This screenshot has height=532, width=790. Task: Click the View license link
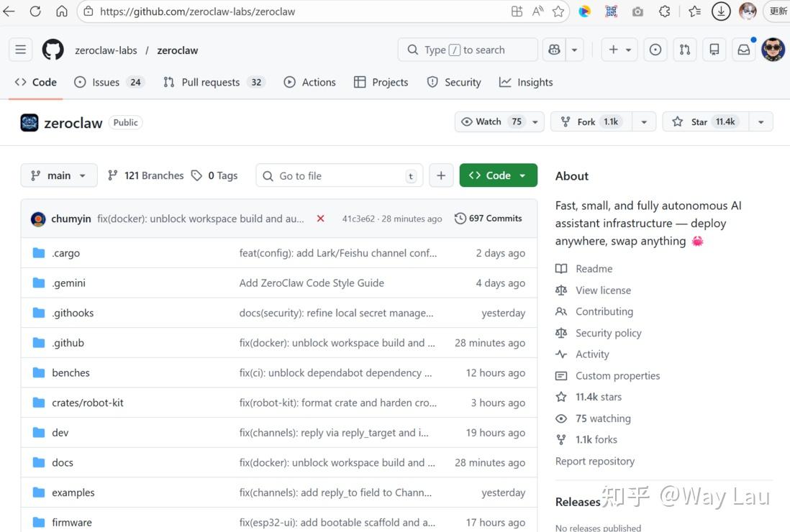603,290
